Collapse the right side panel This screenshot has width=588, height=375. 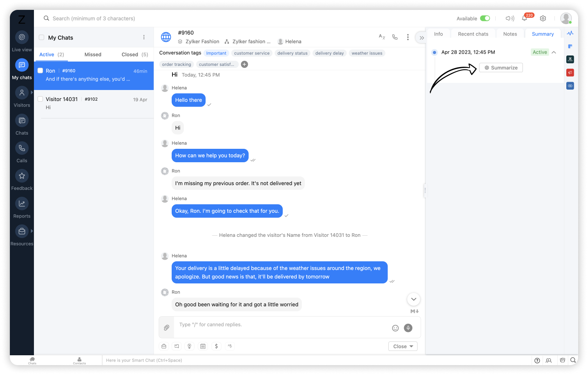click(x=421, y=38)
